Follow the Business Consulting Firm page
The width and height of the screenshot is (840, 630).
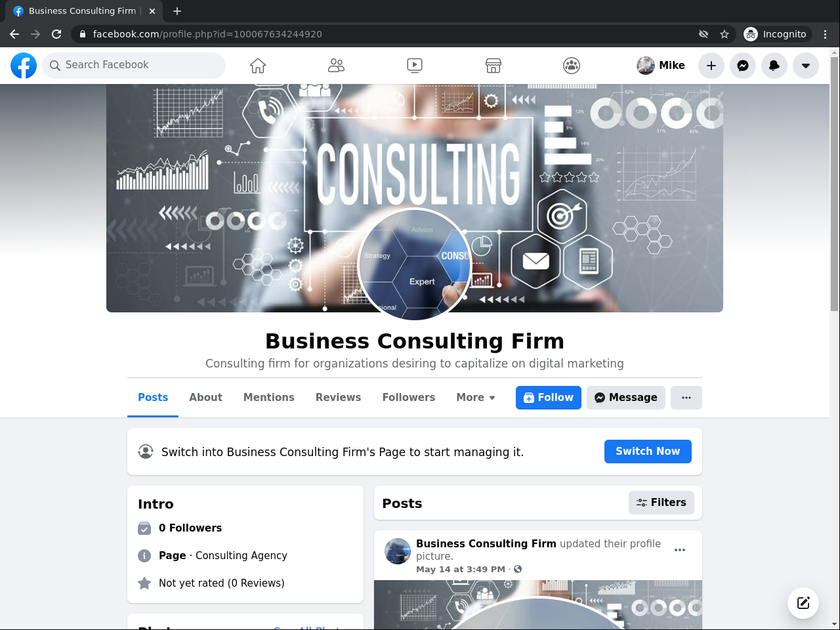549,398
